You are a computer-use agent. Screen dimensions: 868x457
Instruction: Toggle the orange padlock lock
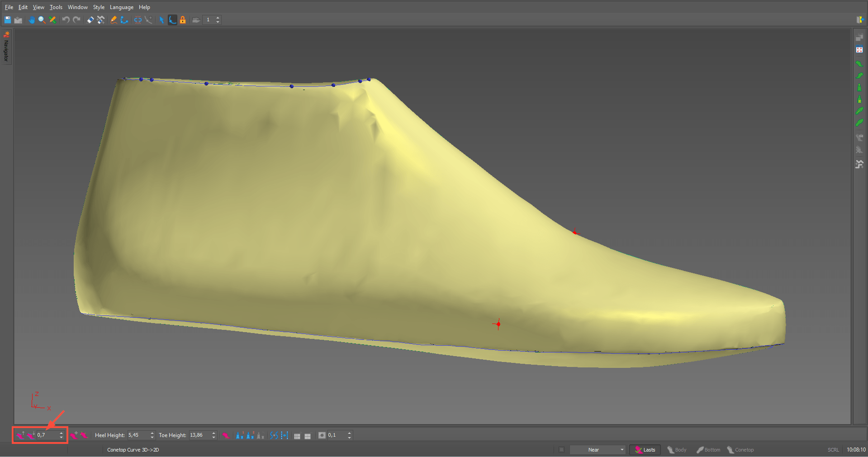pyautogui.click(x=183, y=20)
